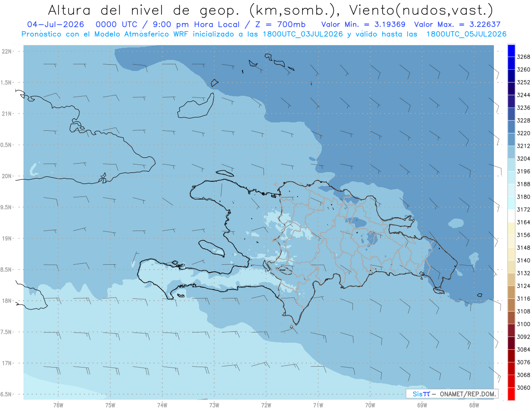The width and height of the screenshot is (532, 411).
Task: Click the '73W' longitude label
Action: point(214,405)
